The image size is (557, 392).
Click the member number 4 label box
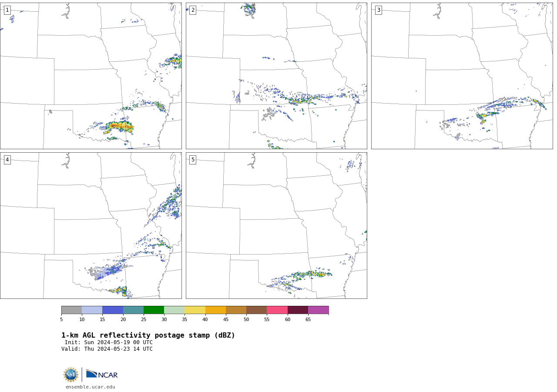click(x=7, y=160)
